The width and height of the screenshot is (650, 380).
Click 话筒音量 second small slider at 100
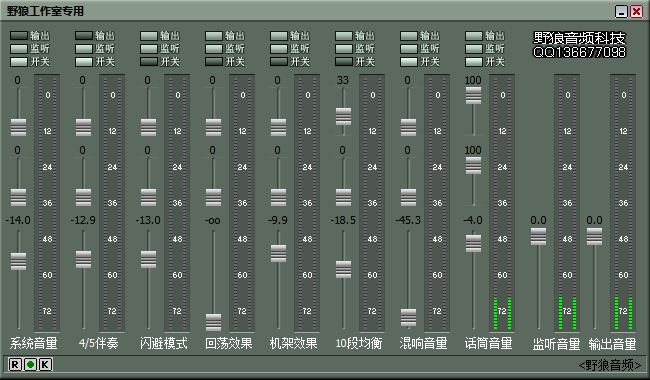473,165
